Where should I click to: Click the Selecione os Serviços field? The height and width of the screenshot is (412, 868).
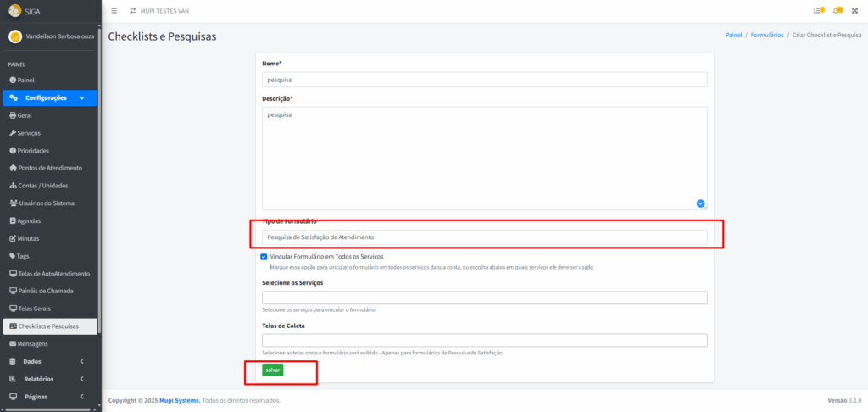[x=484, y=298]
